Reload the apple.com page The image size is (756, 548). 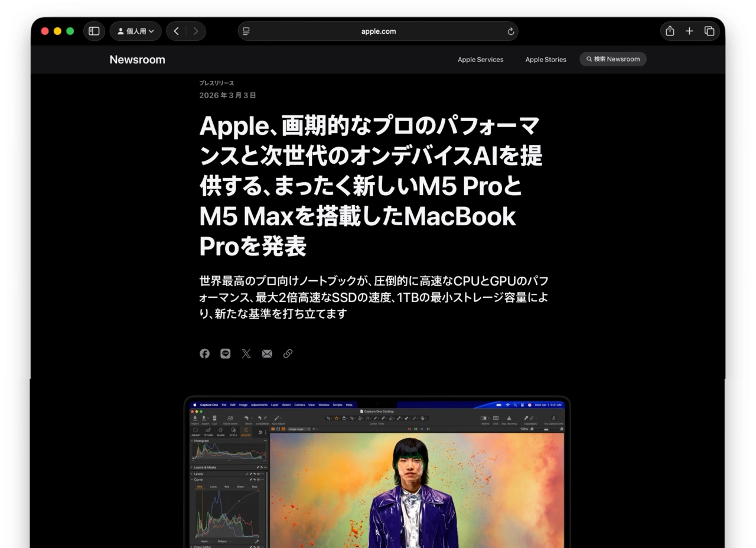click(510, 31)
